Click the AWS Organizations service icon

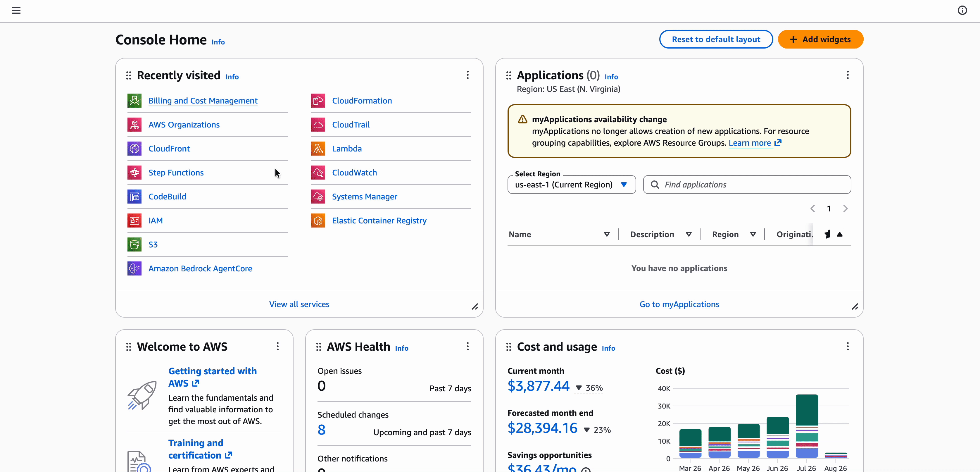click(x=134, y=125)
